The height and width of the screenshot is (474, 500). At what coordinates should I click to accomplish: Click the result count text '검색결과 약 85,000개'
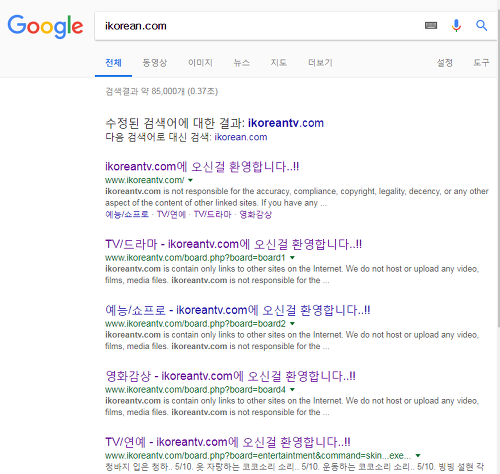tap(145, 91)
